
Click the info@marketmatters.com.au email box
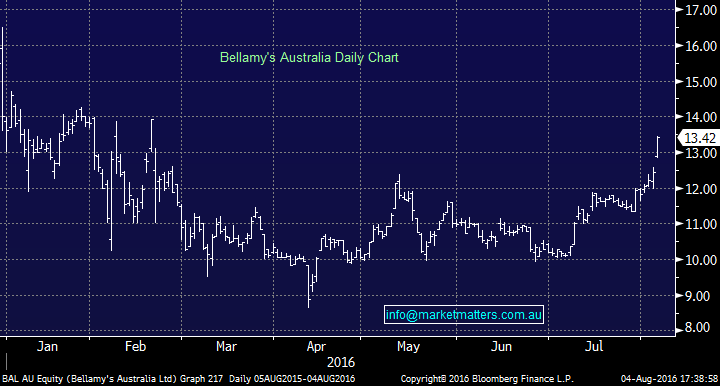click(464, 315)
